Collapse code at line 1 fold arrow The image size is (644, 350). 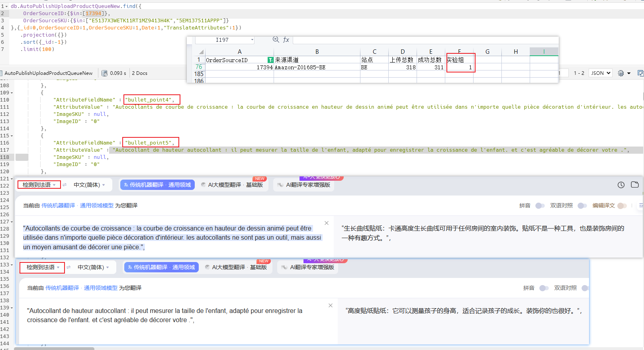coord(7,6)
